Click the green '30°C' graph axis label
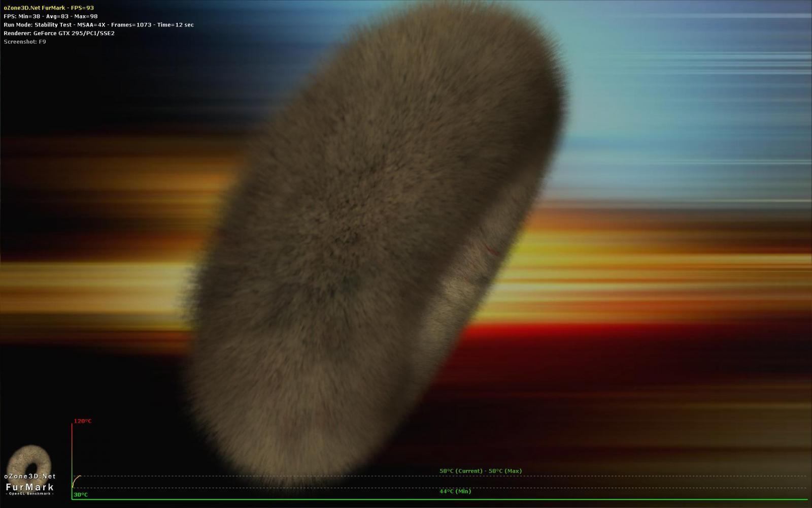This screenshot has height=508, width=812. point(81,495)
